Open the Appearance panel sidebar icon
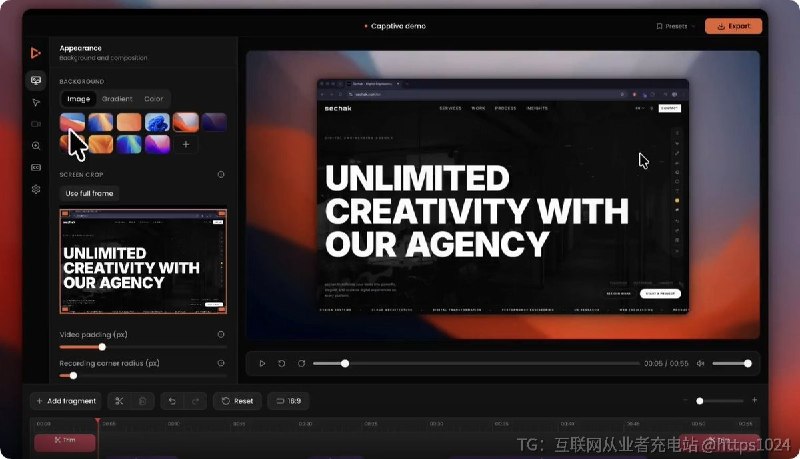This screenshot has width=800, height=459. [x=36, y=80]
